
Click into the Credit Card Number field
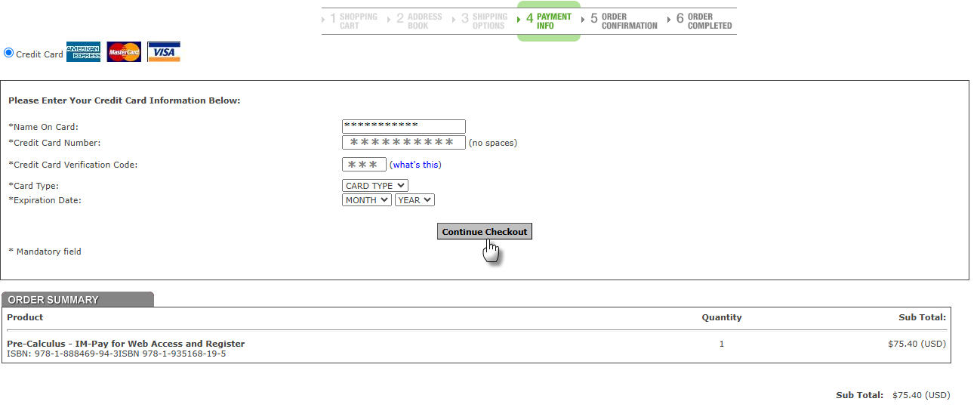403,143
